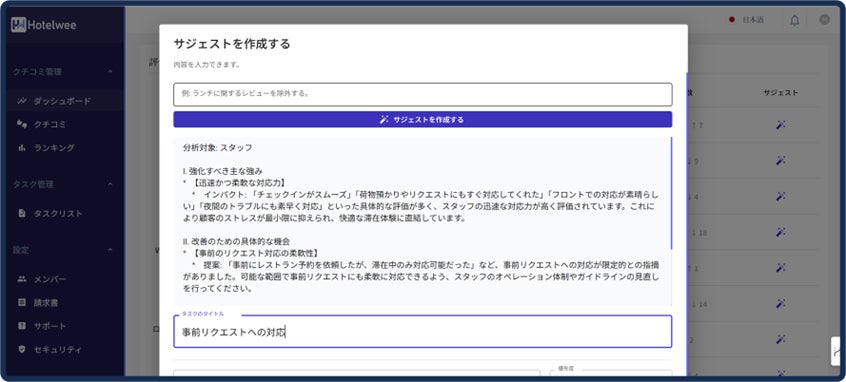This screenshot has height=382, width=846.
Task: Click the text 【迅速かつ柔軟な対応力】
Action: pyautogui.click(x=238, y=182)
